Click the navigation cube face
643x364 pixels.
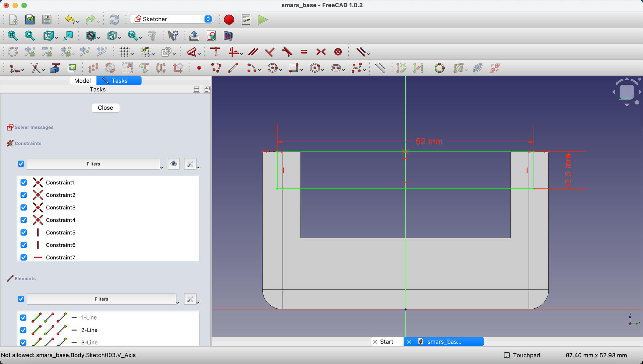coord(627,92)
